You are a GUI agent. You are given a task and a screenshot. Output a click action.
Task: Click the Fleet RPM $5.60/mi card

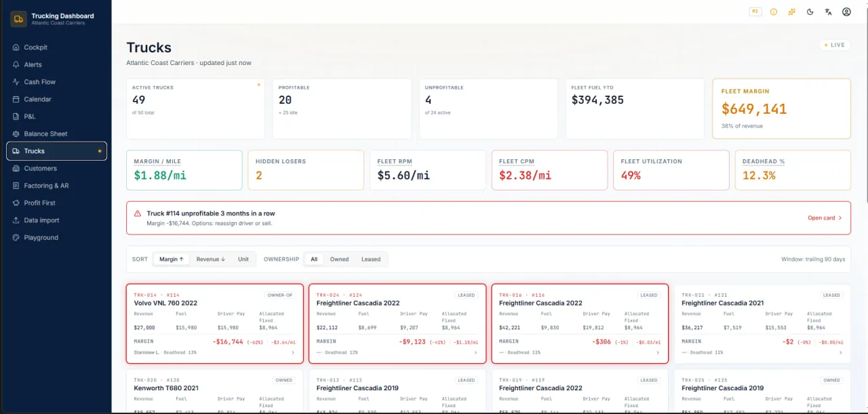pos(428,170)
